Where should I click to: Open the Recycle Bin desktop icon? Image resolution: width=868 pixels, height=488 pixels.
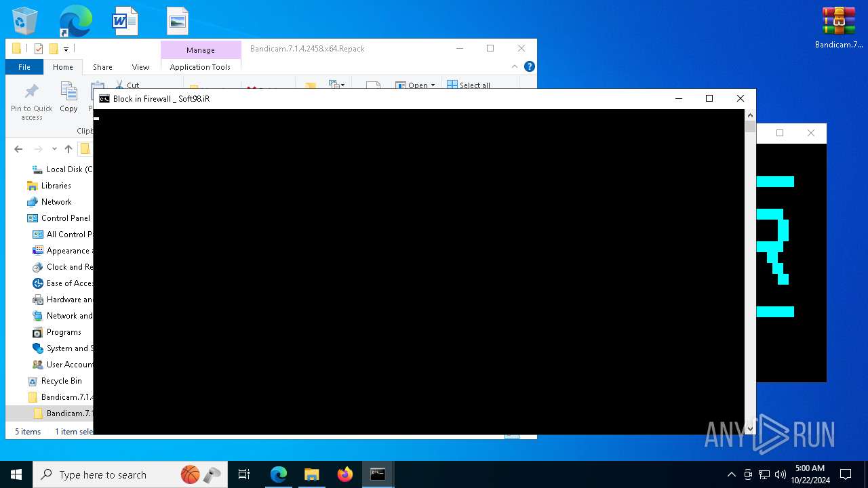click(25, 21)
